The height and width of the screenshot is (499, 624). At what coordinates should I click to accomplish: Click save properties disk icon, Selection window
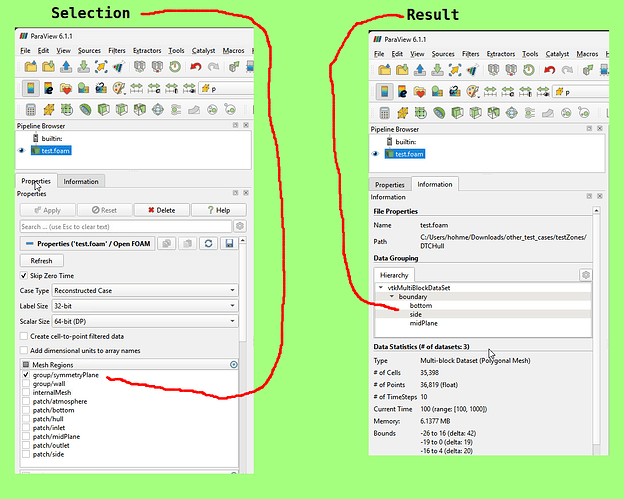click(x=229, y=243)
